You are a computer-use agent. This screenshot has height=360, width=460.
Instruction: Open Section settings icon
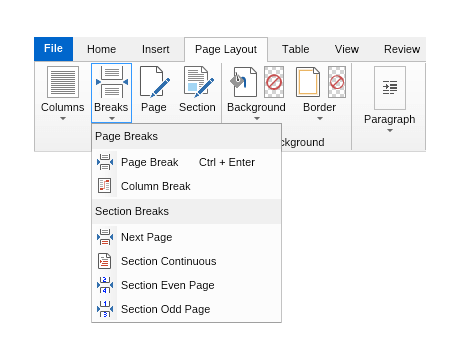point(198,82)
